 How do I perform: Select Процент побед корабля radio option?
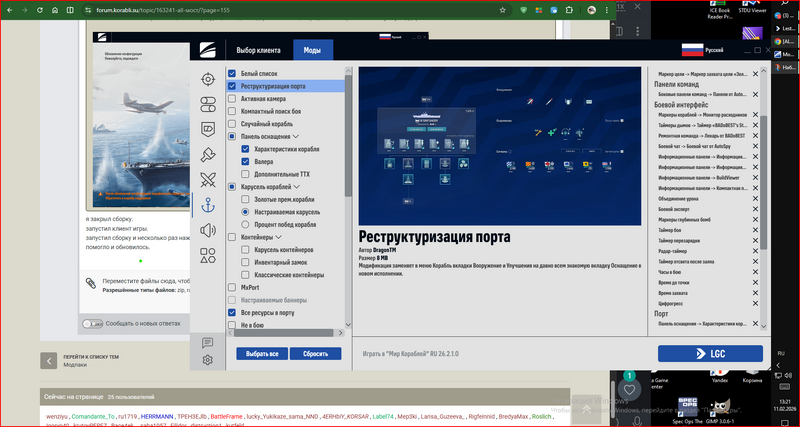pos(246,225)
